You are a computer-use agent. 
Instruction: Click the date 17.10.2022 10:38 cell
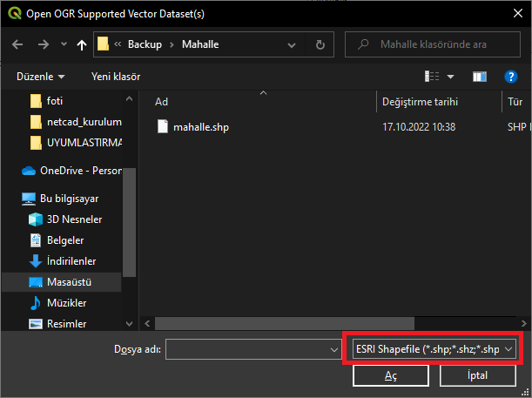(419, 127)
